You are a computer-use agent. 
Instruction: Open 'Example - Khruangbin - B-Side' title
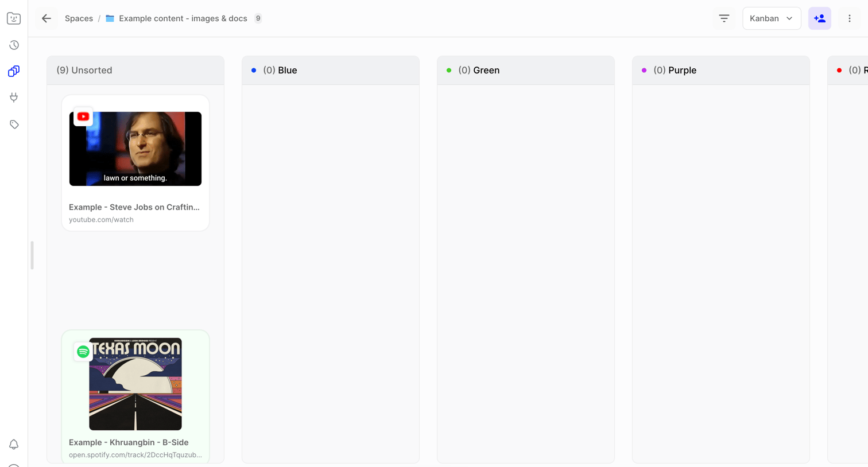129,442
